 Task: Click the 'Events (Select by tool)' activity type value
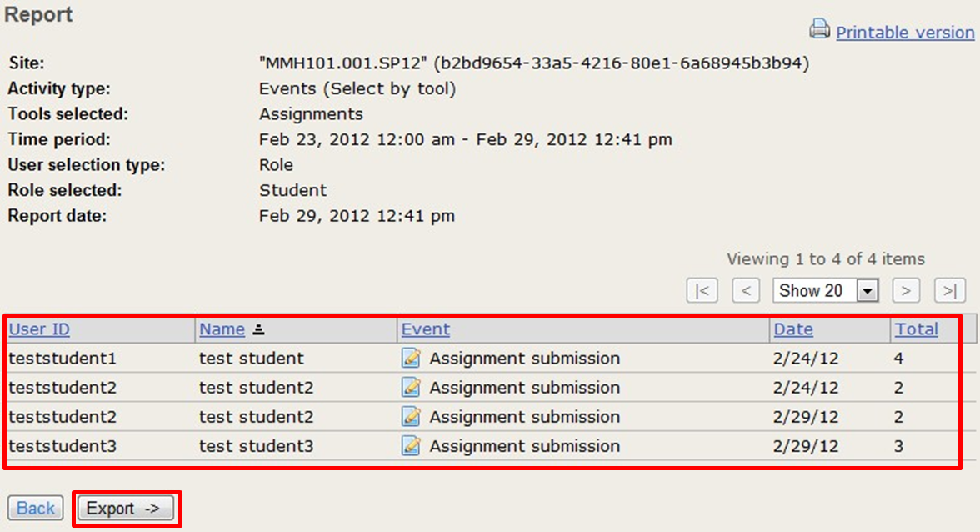click(357, 88)
